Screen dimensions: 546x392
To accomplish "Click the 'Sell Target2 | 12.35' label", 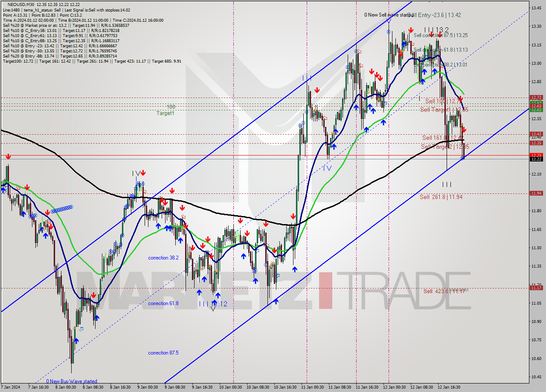I will tap(445, 147).
